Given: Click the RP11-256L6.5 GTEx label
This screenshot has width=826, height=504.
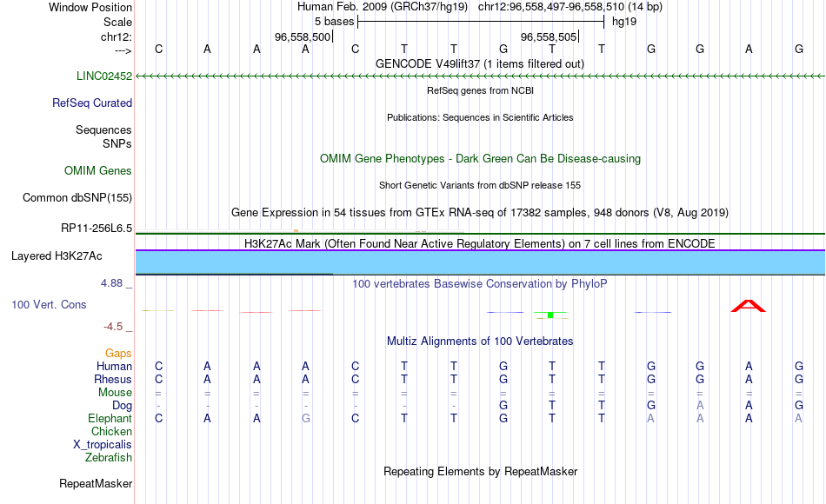Looking at the screenshot, I should (97, 228).
